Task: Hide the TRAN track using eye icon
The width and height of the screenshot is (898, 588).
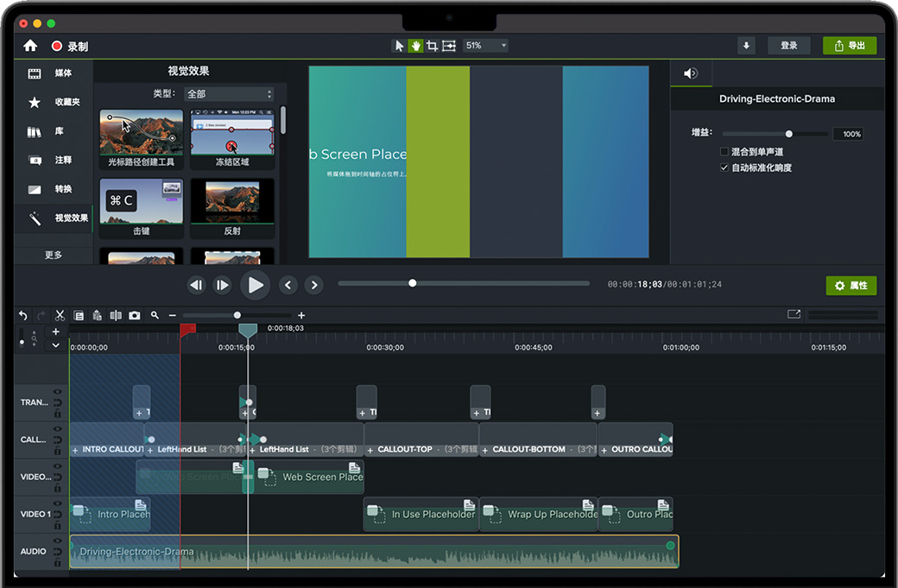Action: 58,393
